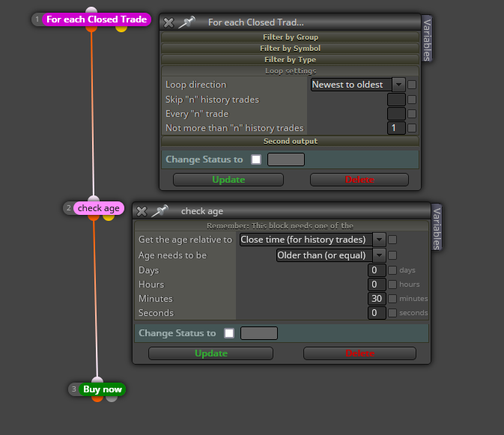The image size is (504, 435).
Task: Click input connector atop Buy now block
Action: click(97, 380)
